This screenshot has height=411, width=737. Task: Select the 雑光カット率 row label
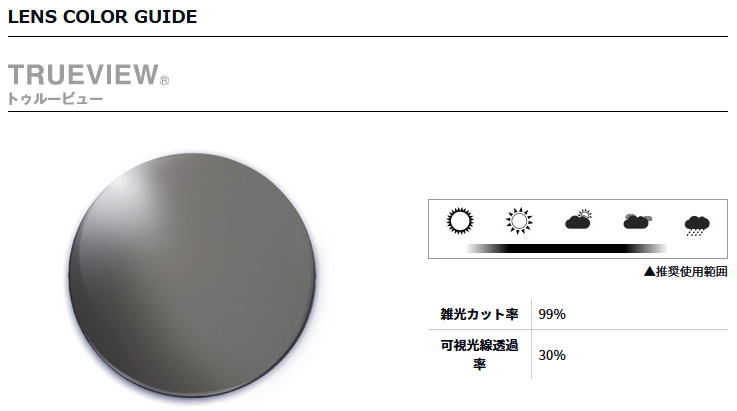(x=479, y=314)
